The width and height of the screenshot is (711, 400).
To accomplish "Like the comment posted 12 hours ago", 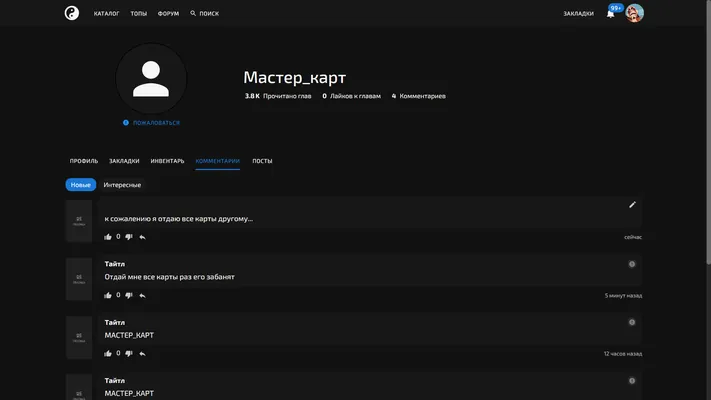I will pyautogui.click(x=107, y=353).
